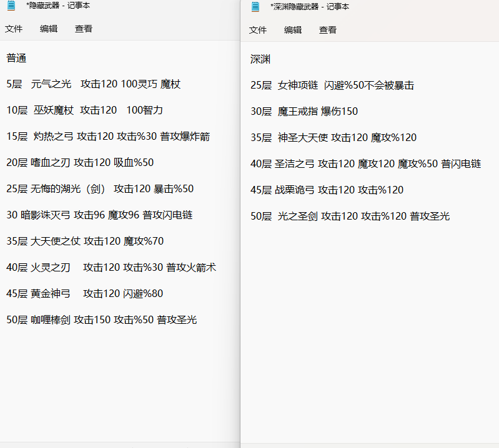Image resolution: width=499 pixels, height=448 pixels.
Task: Place cursor in 40层 圣洁之弓 line
Action: coord(365,163)
